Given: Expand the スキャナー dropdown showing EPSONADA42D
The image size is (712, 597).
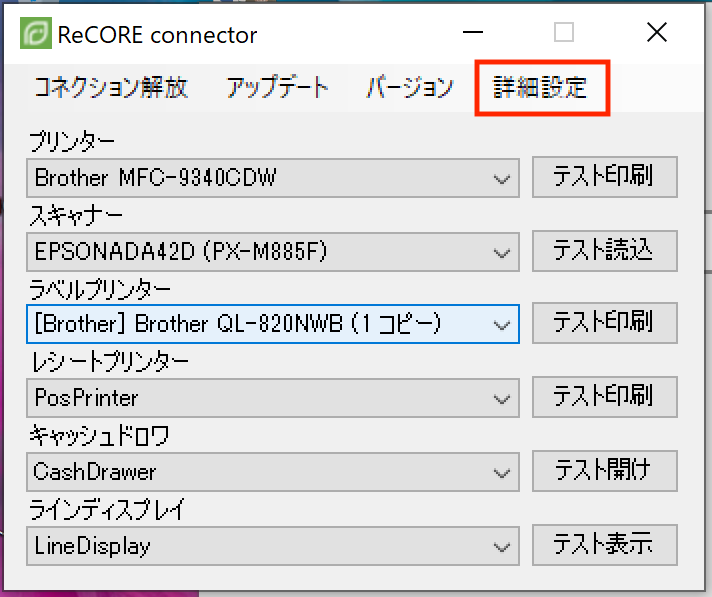Looking at the screenshot, I should coord(273,252).
